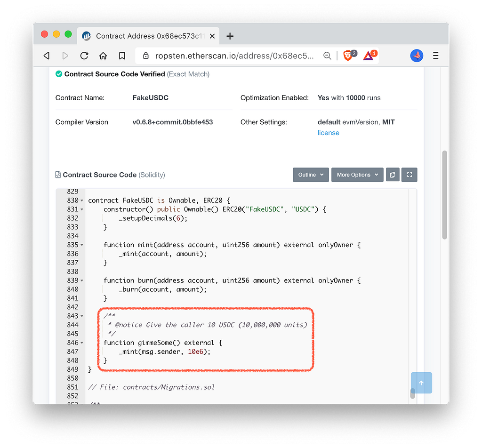482x448 pixels.
Task: Reload the Etherscan page
Action: [x=84, y=56]
